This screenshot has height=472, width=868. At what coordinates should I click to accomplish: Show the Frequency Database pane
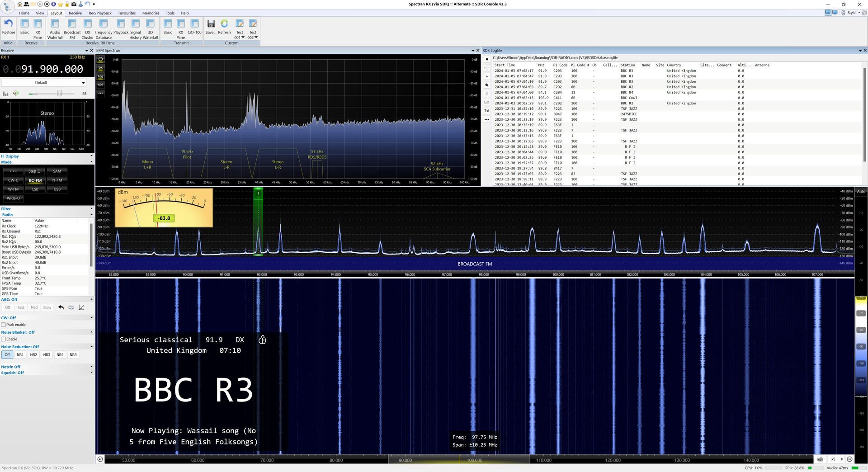(x=103, y=26)
